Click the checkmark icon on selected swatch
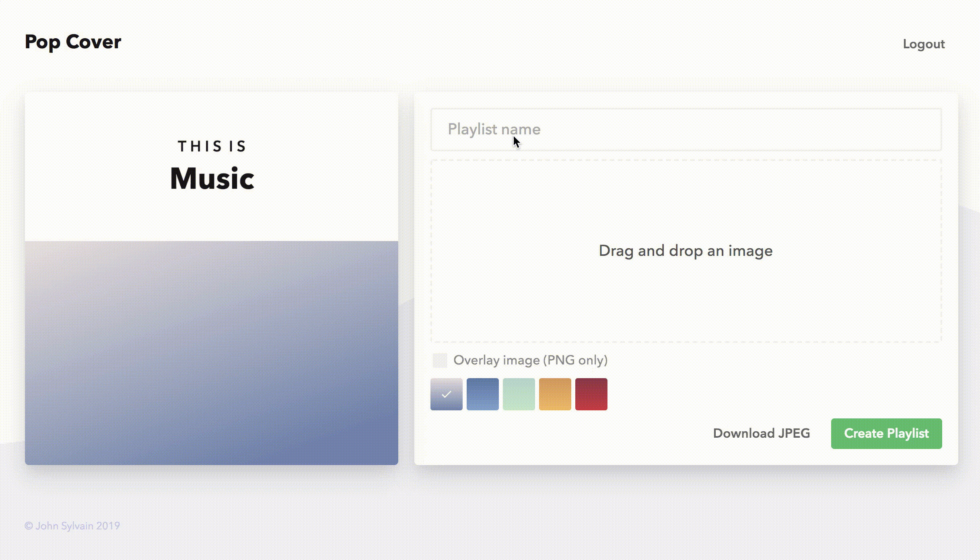The image size is (980, 560). click(446, 394)
